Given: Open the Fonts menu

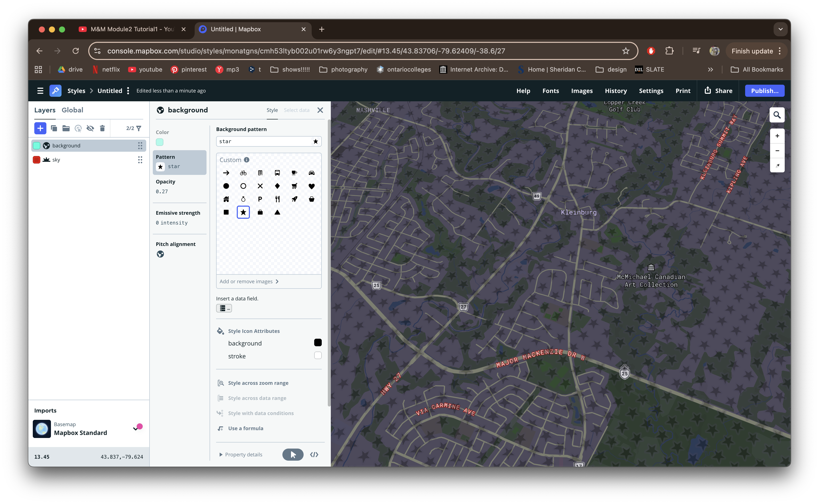Looking at the screenshot, I should click(550, 91).
